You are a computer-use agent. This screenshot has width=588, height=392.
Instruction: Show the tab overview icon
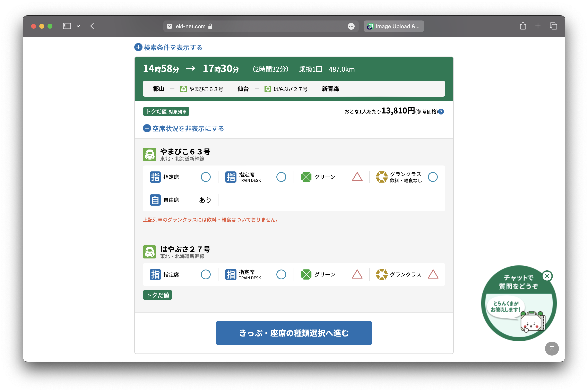point(553,26)
